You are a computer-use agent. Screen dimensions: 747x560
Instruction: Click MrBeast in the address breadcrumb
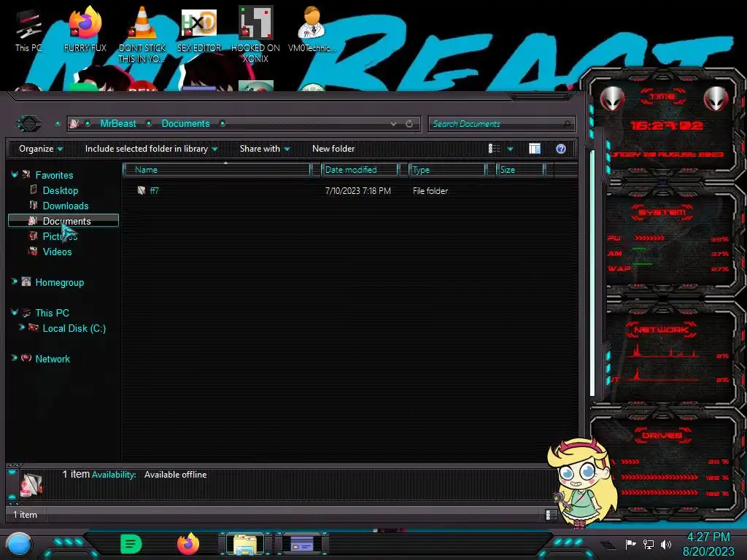click(118, 123)
